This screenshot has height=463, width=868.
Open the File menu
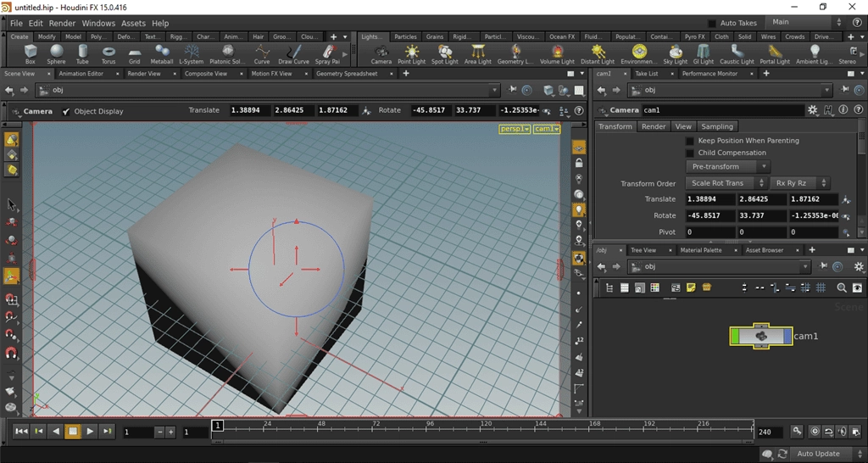(16, 23)
